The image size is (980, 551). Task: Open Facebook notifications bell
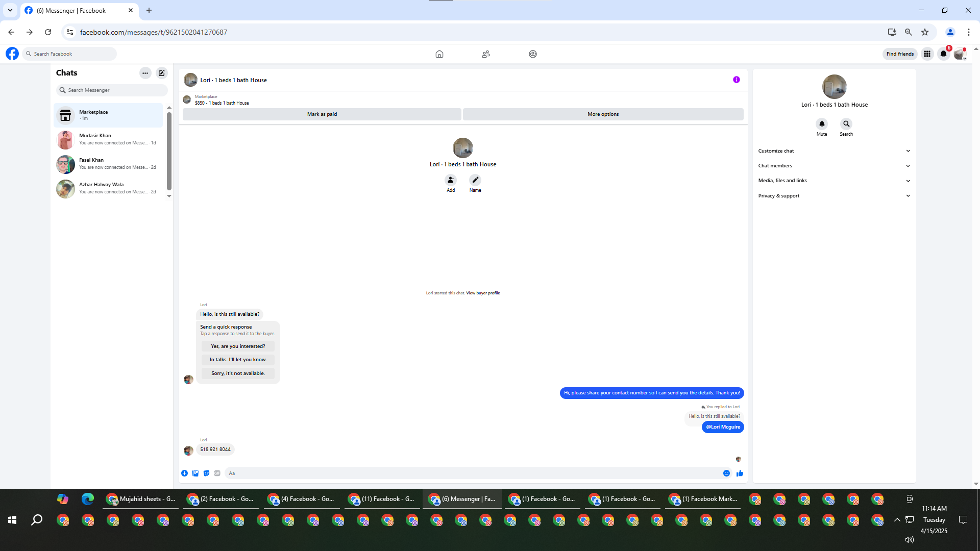pos(943,54)
